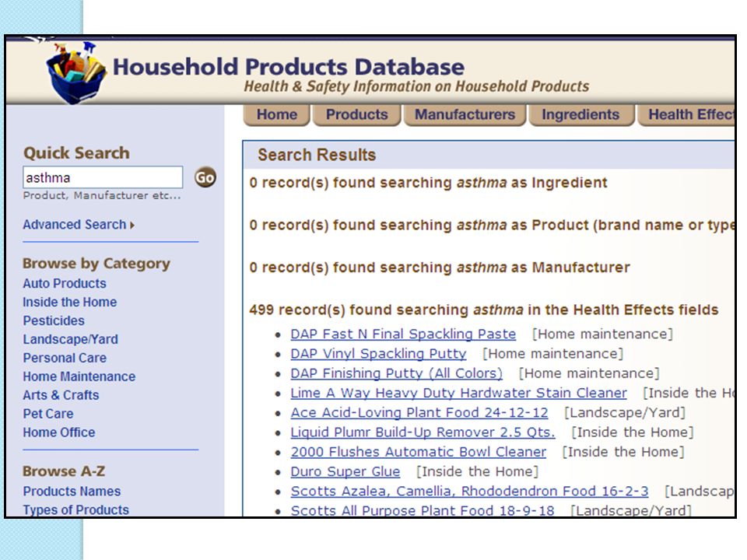Screen dimensions: 747x560
Task: Switch to the Manufacturers tab
Action: tap(465, 115)
